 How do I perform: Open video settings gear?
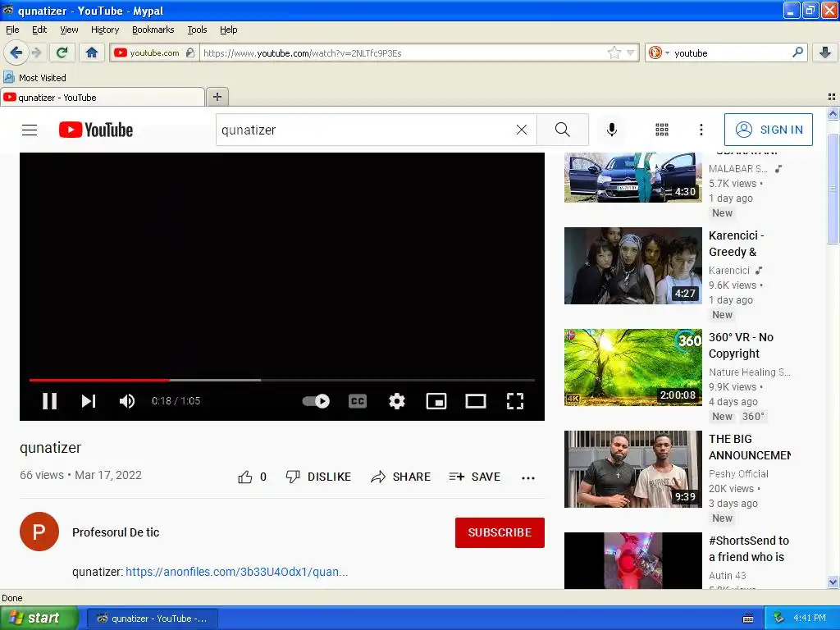[397, 400]
